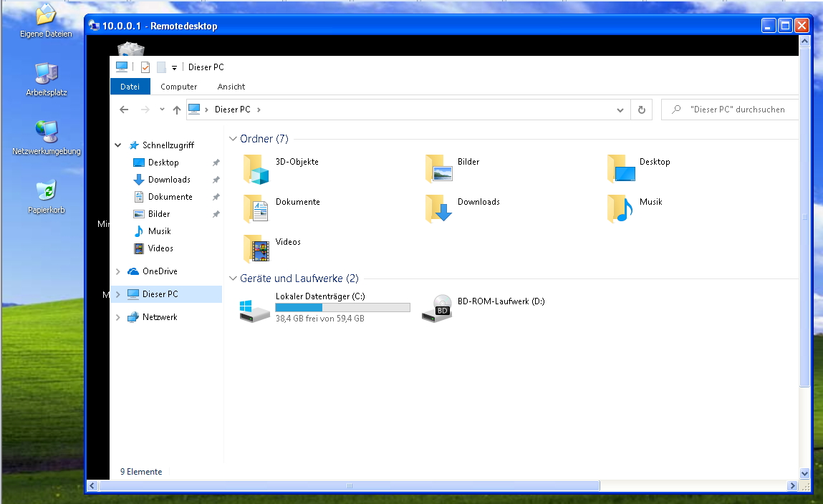Open Eigene Dateien desktop icon
The width and height of the screenshot is (823, 504).
(x=46, y=21)
